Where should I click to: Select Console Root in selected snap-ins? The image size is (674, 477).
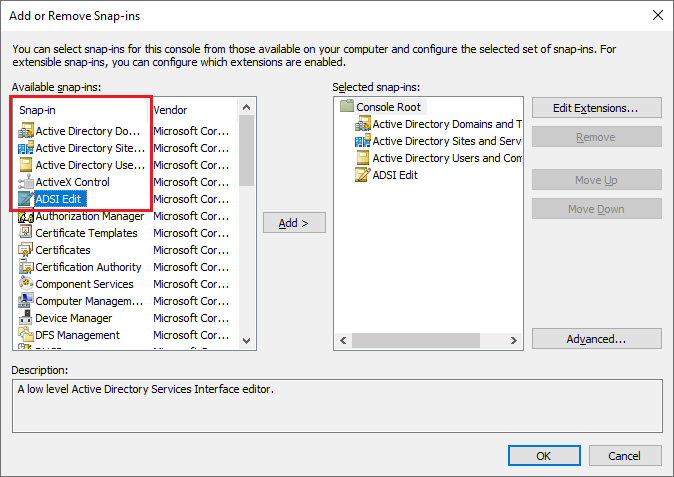coord(390,106)
